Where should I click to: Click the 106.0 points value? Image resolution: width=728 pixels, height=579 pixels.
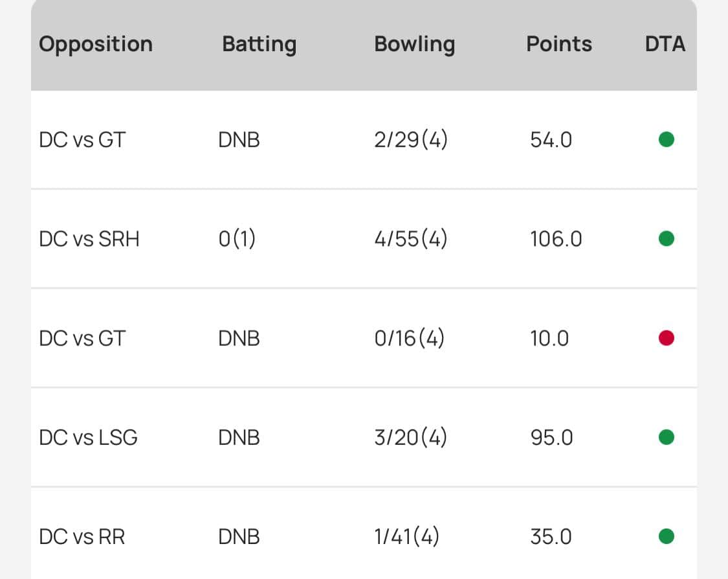556,240
